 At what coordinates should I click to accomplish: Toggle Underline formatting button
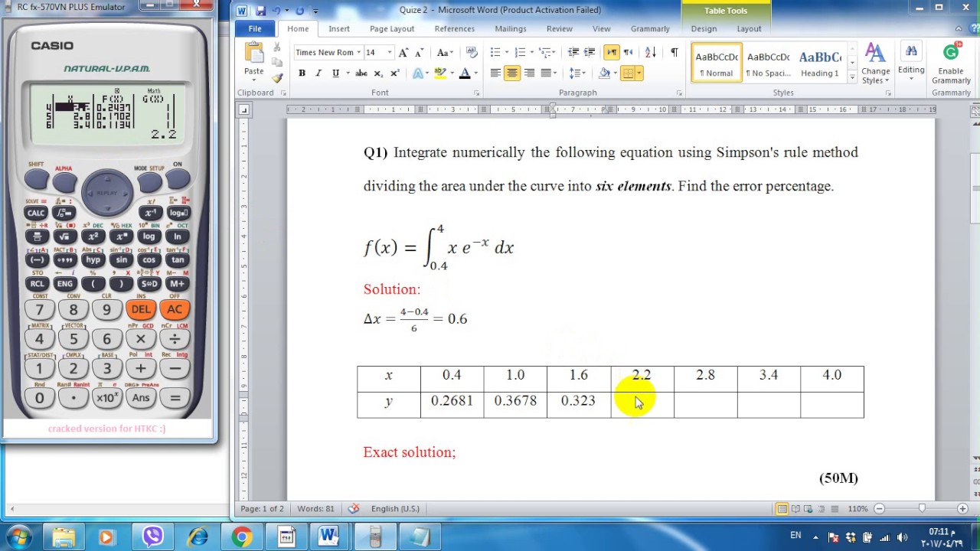pyautogui.click(x=335, y=73)
